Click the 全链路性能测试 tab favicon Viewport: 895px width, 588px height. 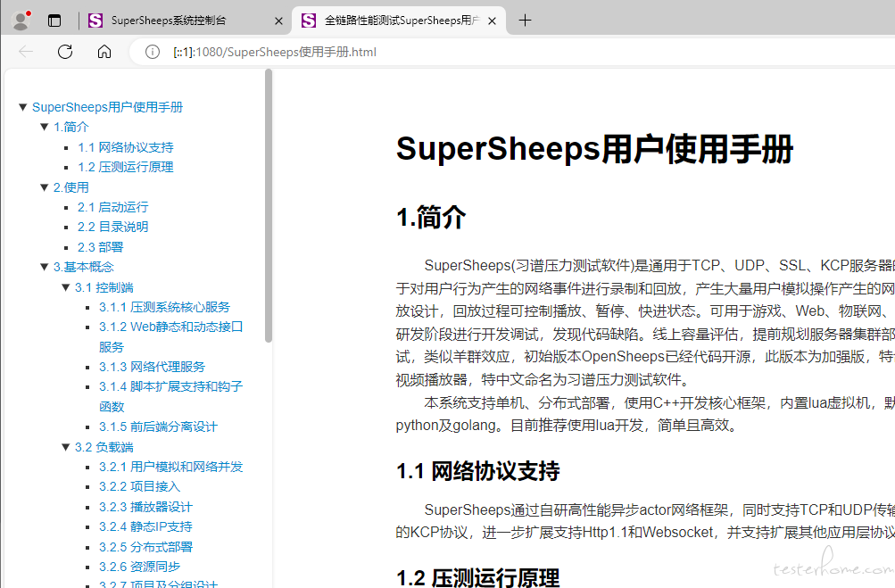click(x=309, y=21)
